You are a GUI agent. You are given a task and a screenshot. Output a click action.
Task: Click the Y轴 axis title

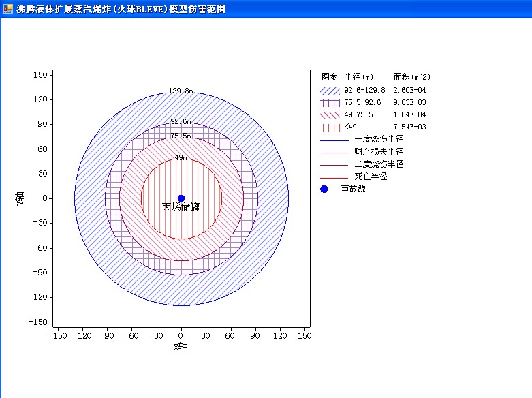pyautogui.click(x=20, y=198)
